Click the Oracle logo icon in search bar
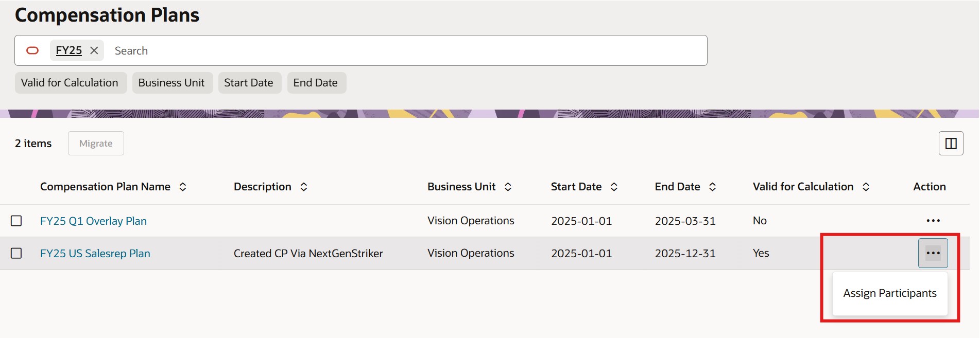The width and height of the screenshot is (980, 338). (x=32, y=50)
